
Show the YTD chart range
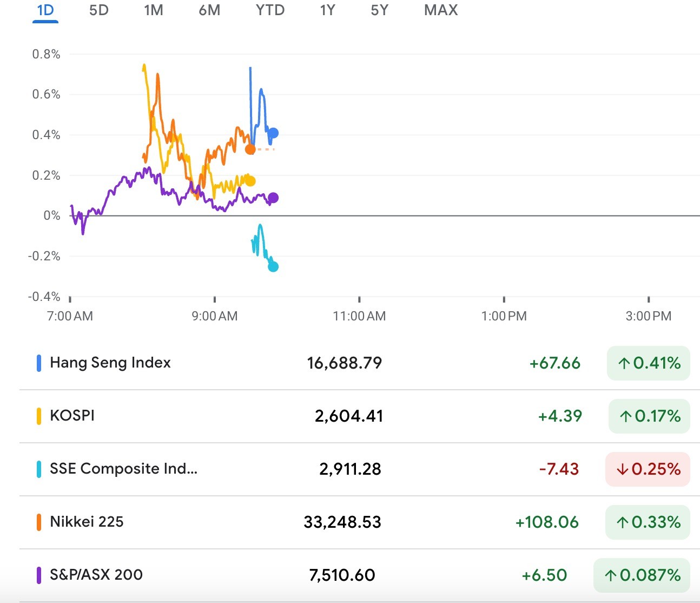tap(270, 10)
